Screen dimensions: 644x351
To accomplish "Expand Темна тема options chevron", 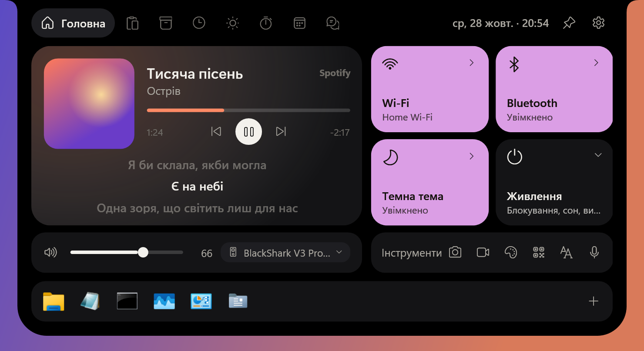I will click(x=472, y=156).
